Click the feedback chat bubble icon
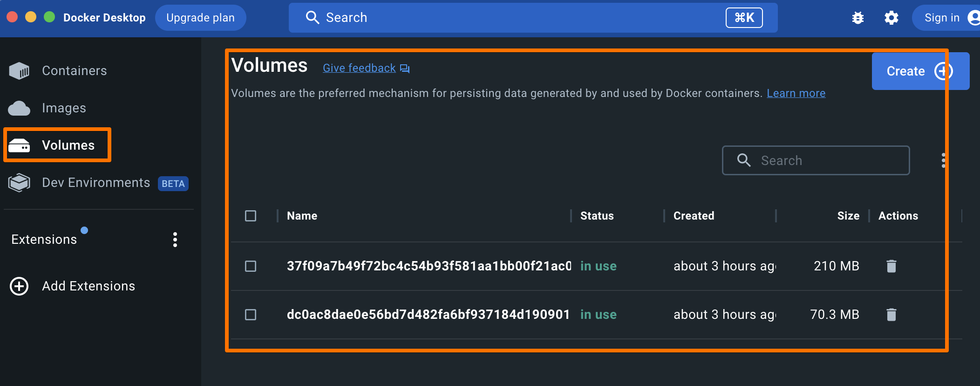 tap(405, 69)
